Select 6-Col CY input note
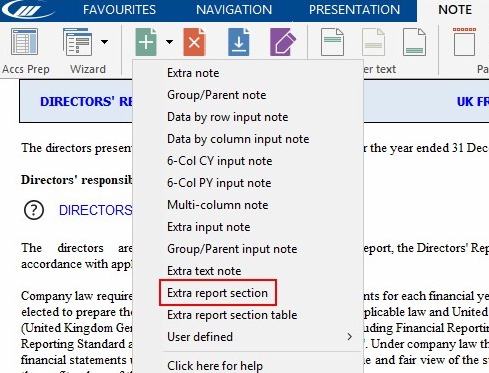This screenshot has width=489, height=373. pyautogui.click(x=219, y=161)
